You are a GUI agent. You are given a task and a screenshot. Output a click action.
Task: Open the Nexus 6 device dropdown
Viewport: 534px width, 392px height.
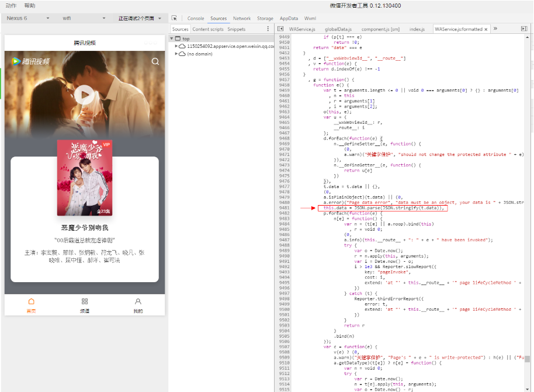28,18
